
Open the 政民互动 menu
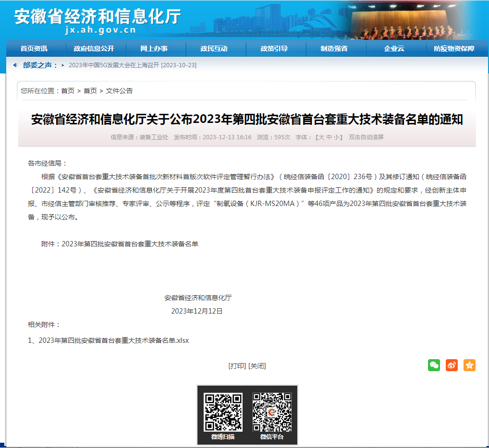tap(214, 48)
